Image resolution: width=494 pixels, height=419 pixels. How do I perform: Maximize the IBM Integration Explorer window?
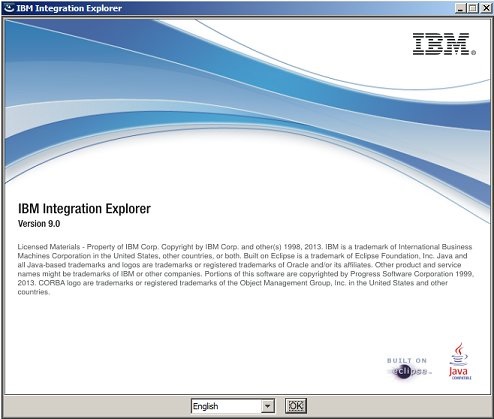click(473, 8)
